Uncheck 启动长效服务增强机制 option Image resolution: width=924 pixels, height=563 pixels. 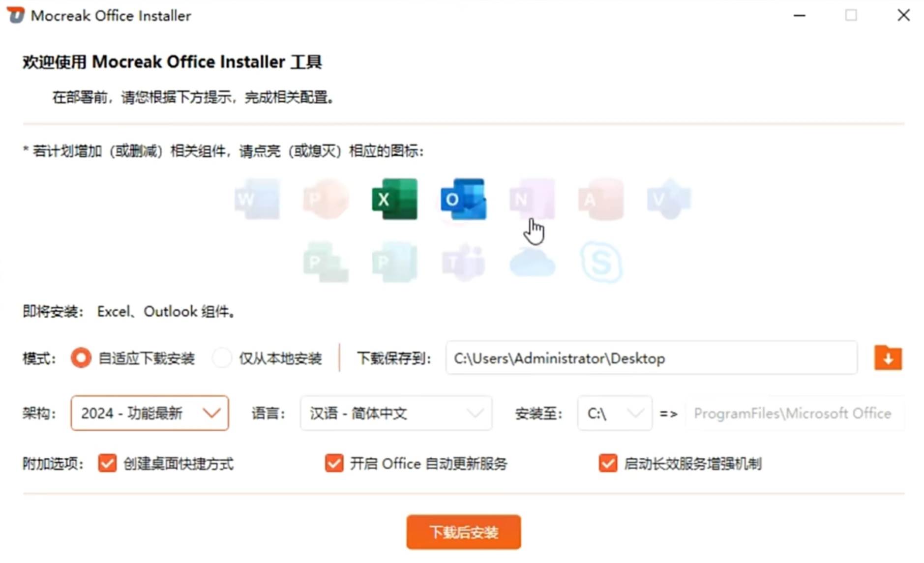(608, 463)
